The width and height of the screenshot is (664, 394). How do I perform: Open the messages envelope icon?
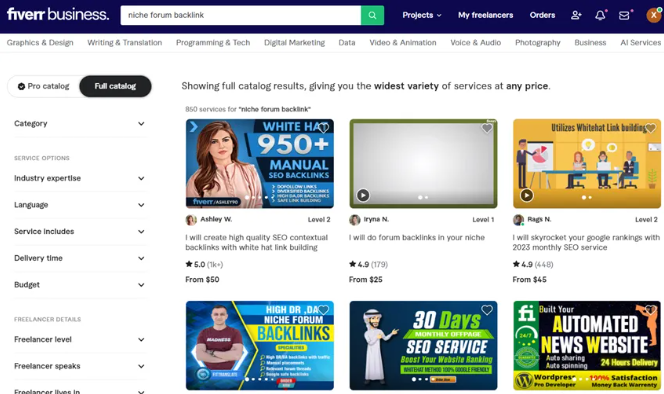point(624,15)
